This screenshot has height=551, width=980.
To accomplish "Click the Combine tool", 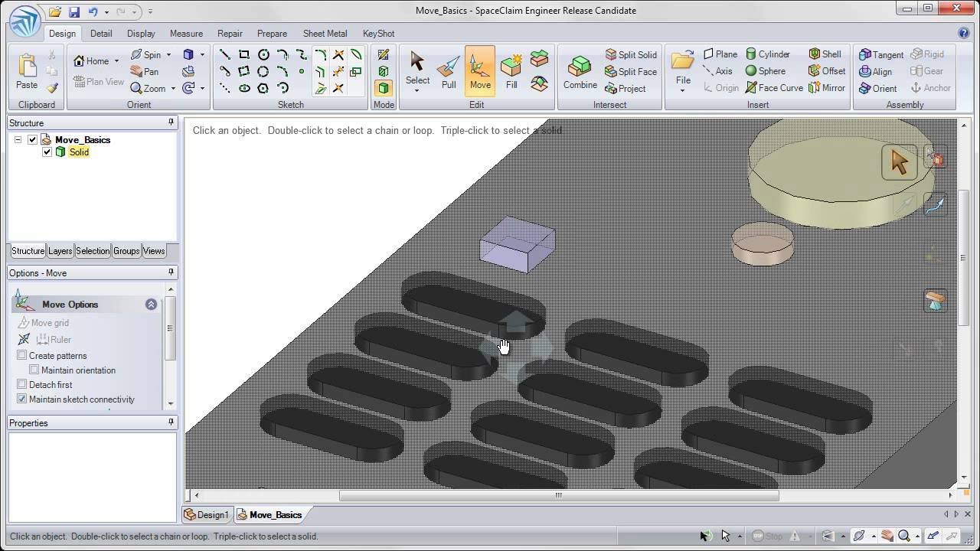I will [580, 71].
